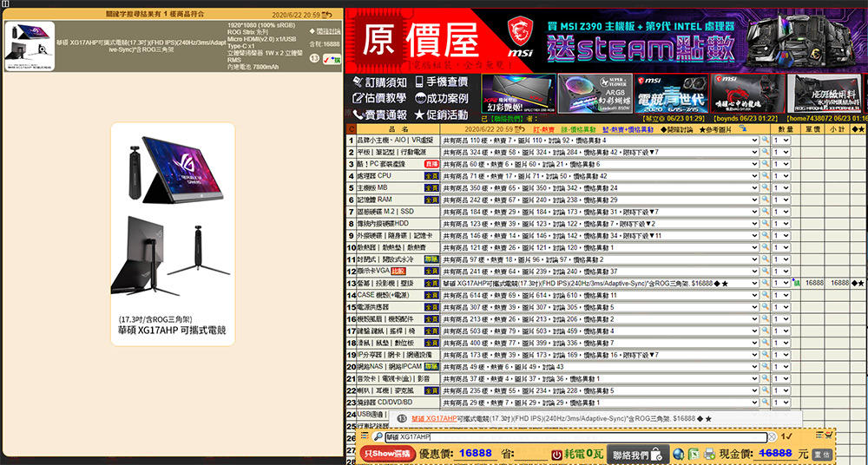This screenshot has height=465, width=868.
Task: Click the 聯絡我們 button in the bottom bar
Action: [x=637, y=455]
